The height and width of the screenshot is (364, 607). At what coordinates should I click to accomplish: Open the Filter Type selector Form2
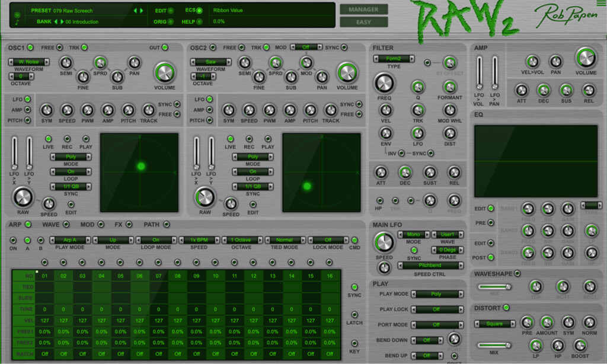(394, 59)
